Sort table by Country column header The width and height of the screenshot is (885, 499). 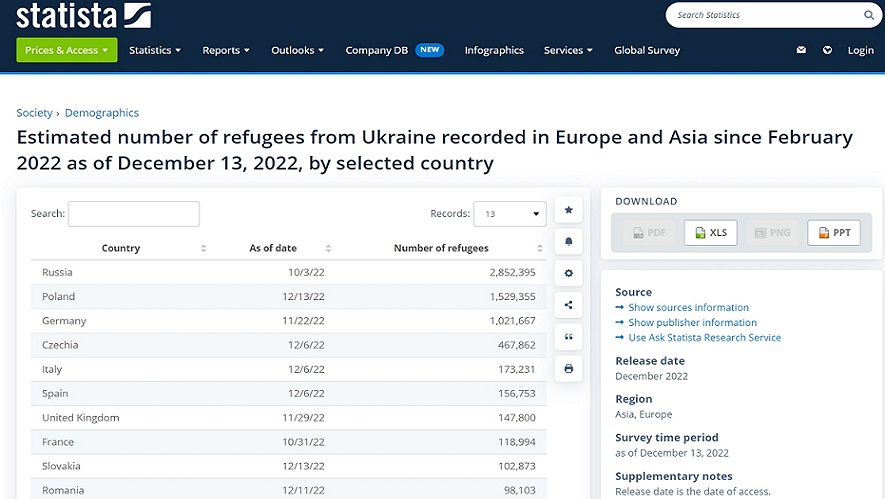[x=121, y=248]
